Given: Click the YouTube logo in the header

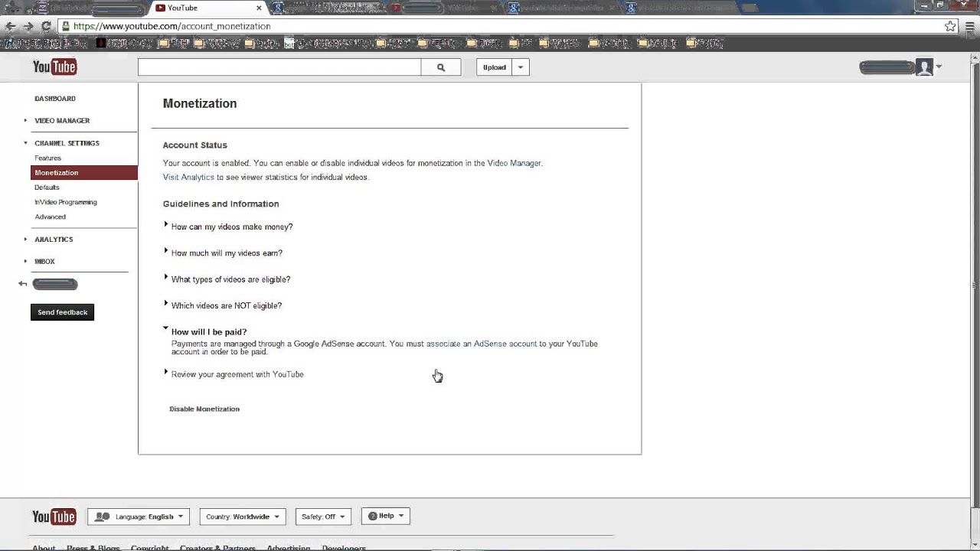Looking at the screenshot, I should tap(54, 67).
